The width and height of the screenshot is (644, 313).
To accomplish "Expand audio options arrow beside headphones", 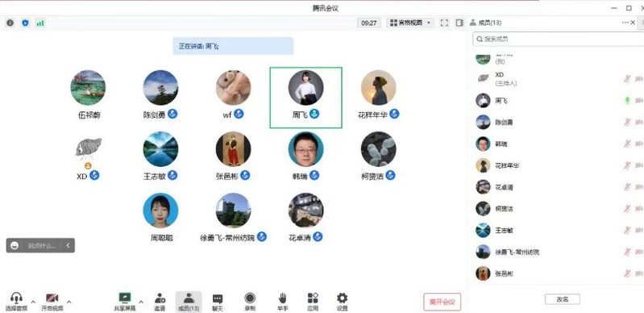I will point(33,302).
